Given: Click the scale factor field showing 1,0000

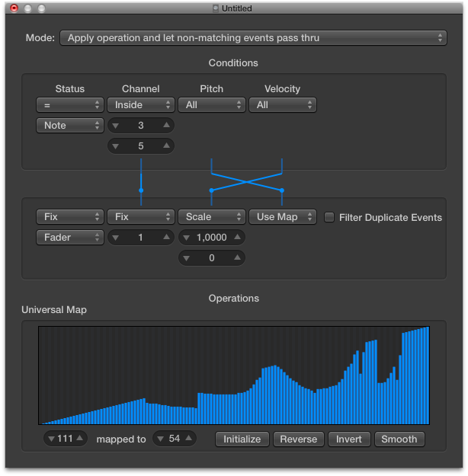Looking at the screenshot, I should click(x=211, y=237).
